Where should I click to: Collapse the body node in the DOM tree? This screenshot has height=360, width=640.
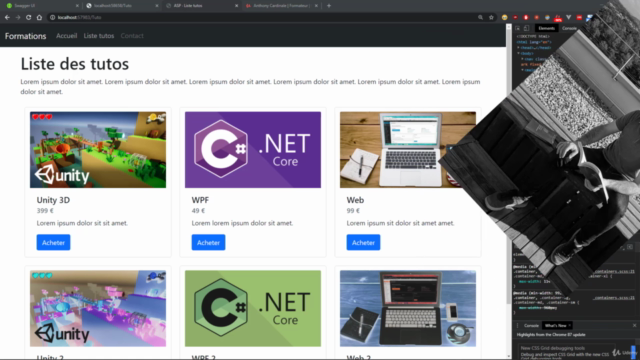click(519, 53)
